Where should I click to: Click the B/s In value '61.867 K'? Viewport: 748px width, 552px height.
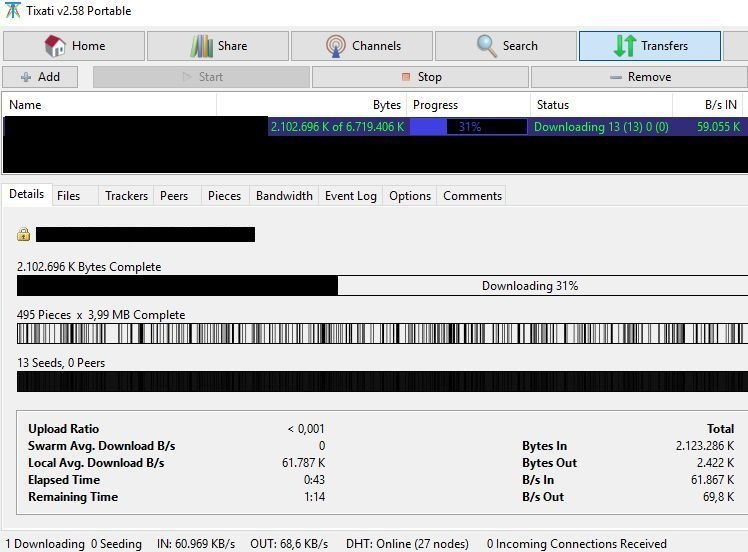coord(713,479)
